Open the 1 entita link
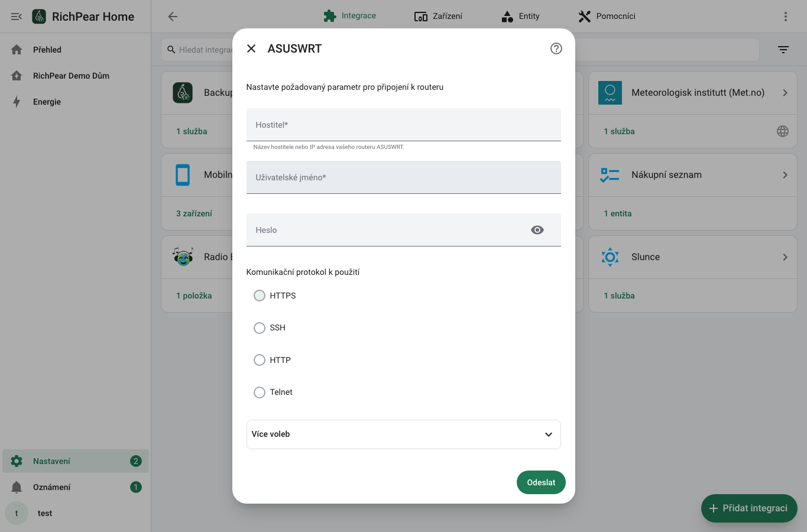 (618, 213)
